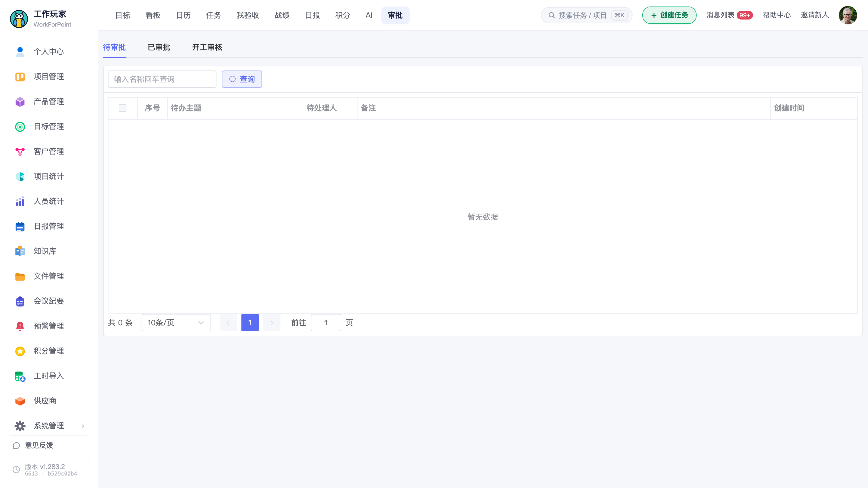The image size is (868, 488).
Task: Click the 会议纪要 clipboard icon
Action: click(20, 301)
